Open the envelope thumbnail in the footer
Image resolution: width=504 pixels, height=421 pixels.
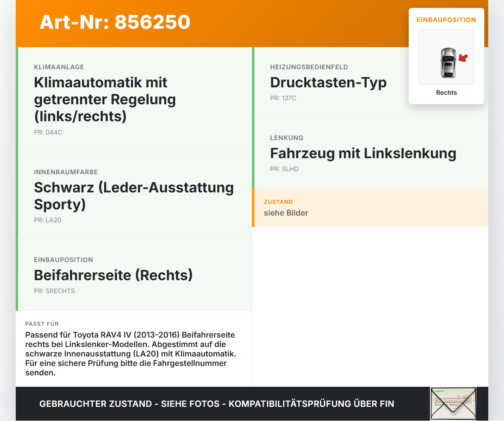click(x=453, y=404)
